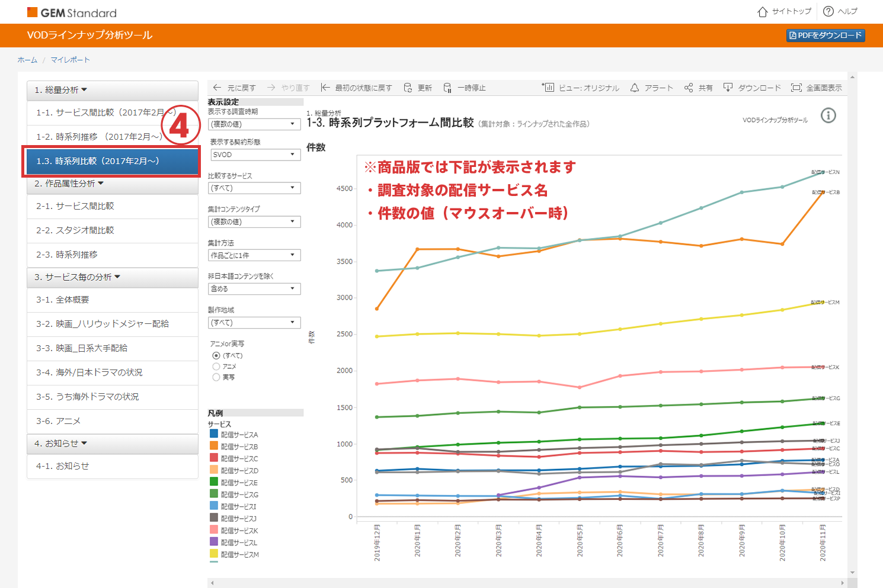Open 2-2. スタジオ間比較 menu item
The image size is (883, 588).
click(113, 230)
